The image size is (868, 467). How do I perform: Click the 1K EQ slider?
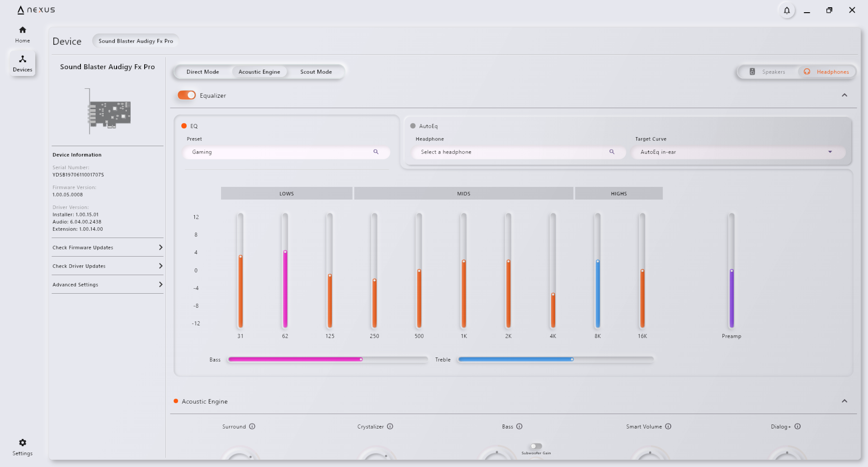coord(464,271)
